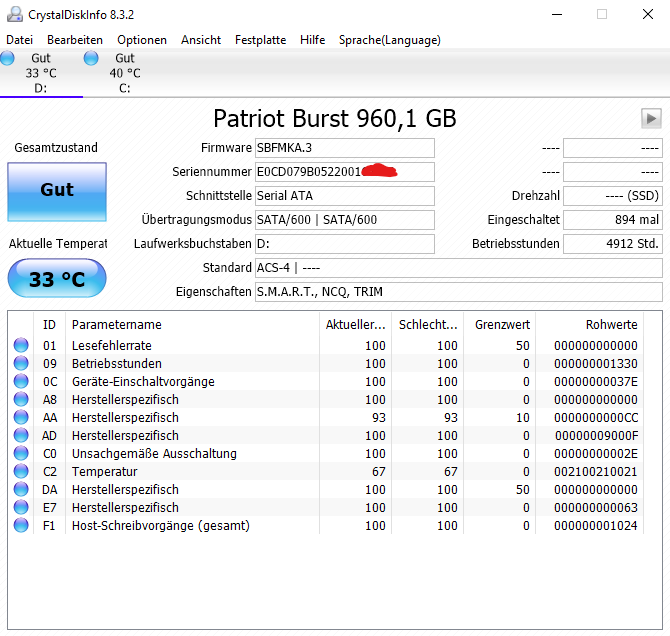Click the Firmware field SBFMKA.3
Viewport: 670px width, 636px height.
pyautogui.click(x=345, y=148)
